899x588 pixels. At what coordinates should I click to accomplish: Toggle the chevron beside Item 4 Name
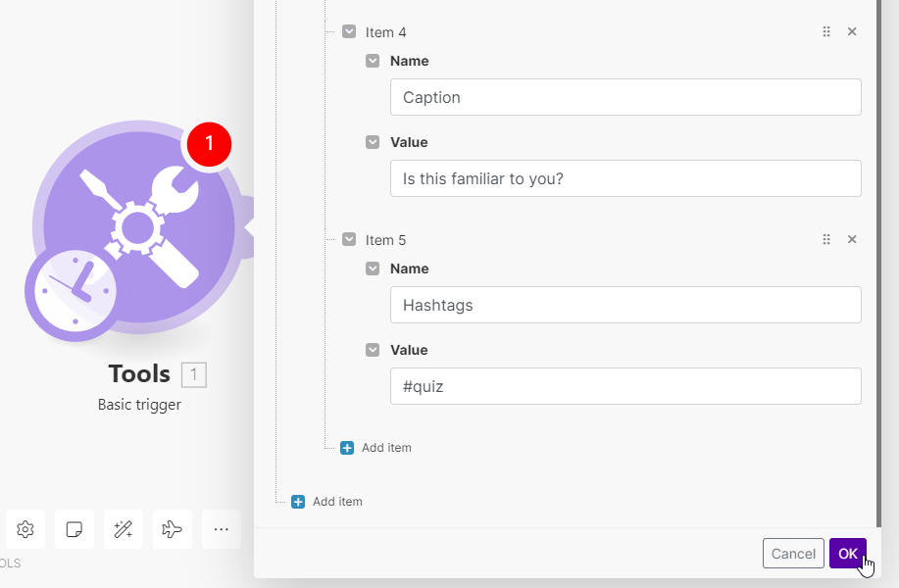pyautogui.click(x=373, y=61)
